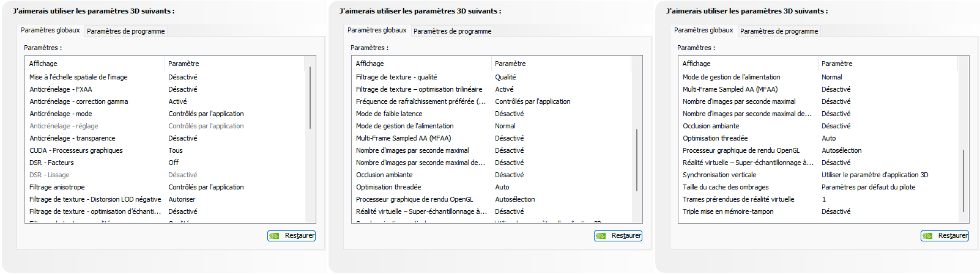Open the 'Synchronisation verticale' value dropdown
Viewport: 980px width, 275px height.
874,175
